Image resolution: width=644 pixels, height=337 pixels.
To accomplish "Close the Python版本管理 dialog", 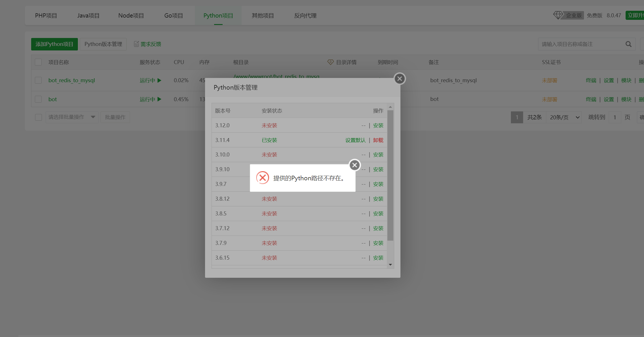I will click(x=400, y=79).
